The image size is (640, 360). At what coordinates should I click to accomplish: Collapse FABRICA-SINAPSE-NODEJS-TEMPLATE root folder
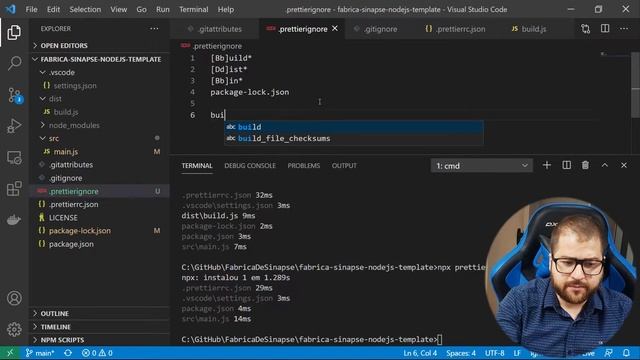click(x=100, y=59)
